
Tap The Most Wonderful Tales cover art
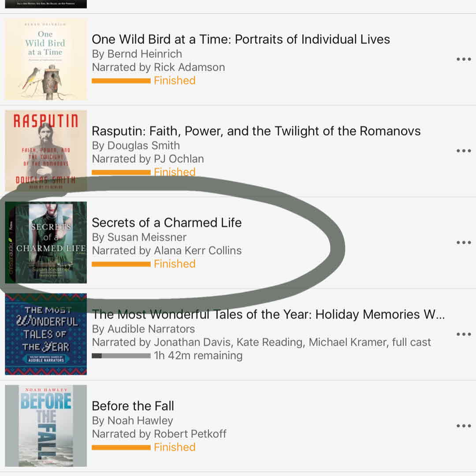pos(46,334)
